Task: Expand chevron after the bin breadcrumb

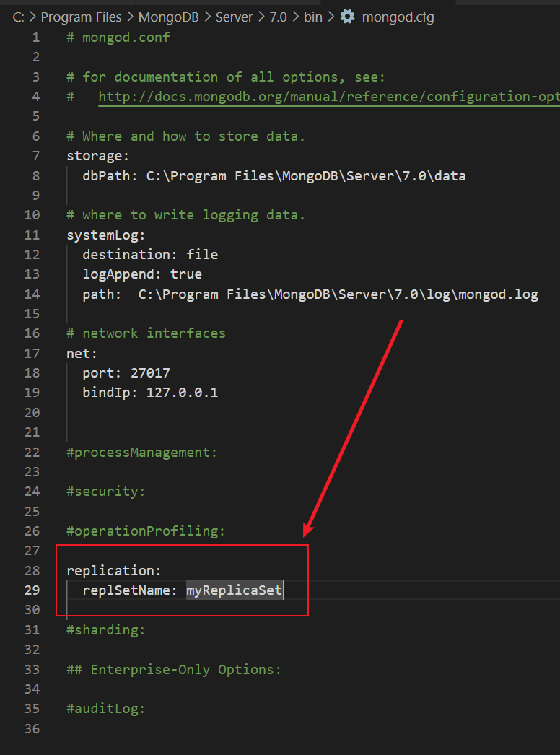Action: tap(331, 17)
